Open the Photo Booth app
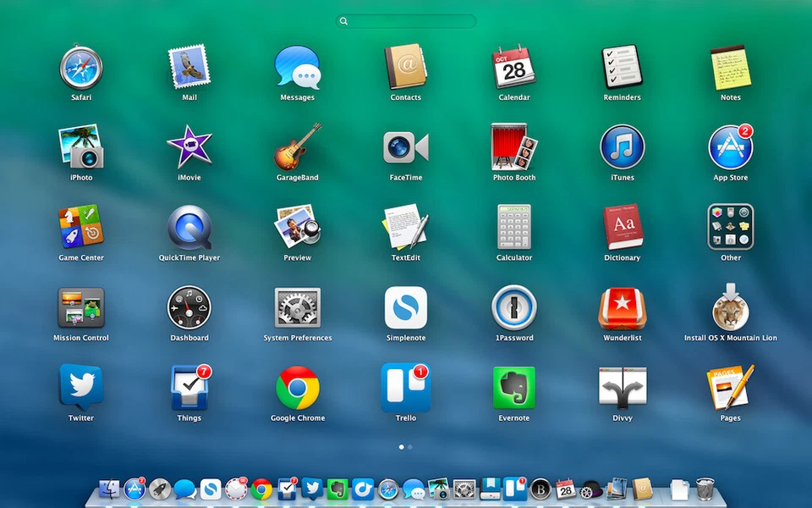The image size is (812, 508). tap(513, 148)
